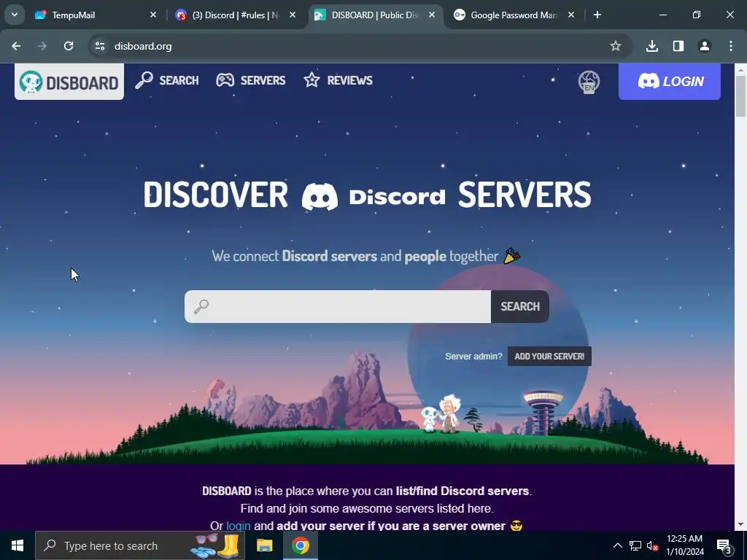The image size is (747, 560).
Task: Focus the server search input field
Action: 338,307
